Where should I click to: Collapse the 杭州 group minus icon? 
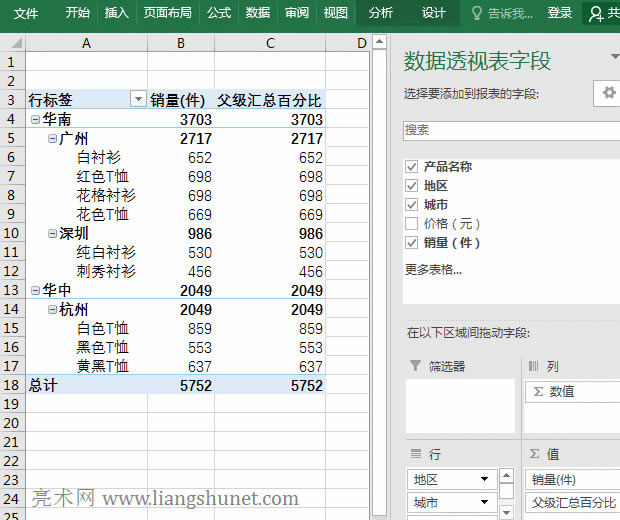coord(52,310)
